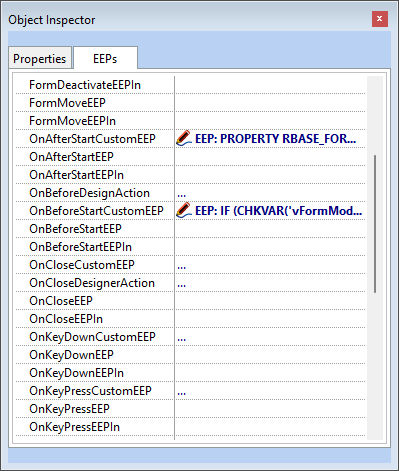
Task: Switch to the Properties tab
Action: click(x=40, y=59)
